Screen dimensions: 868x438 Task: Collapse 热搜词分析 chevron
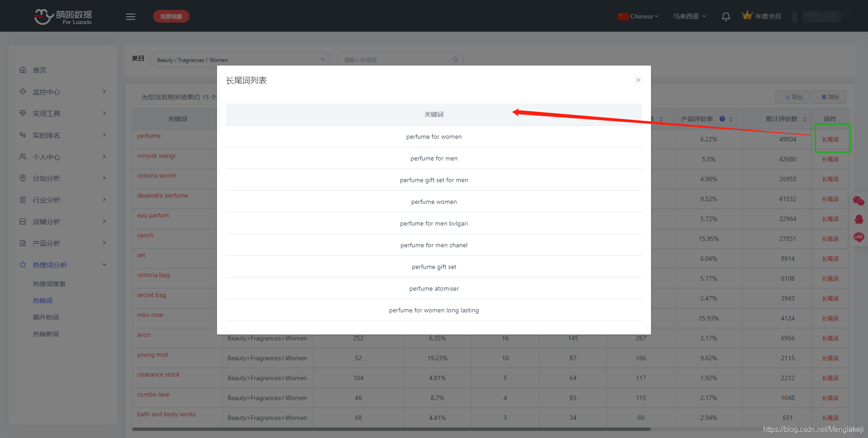104,264
